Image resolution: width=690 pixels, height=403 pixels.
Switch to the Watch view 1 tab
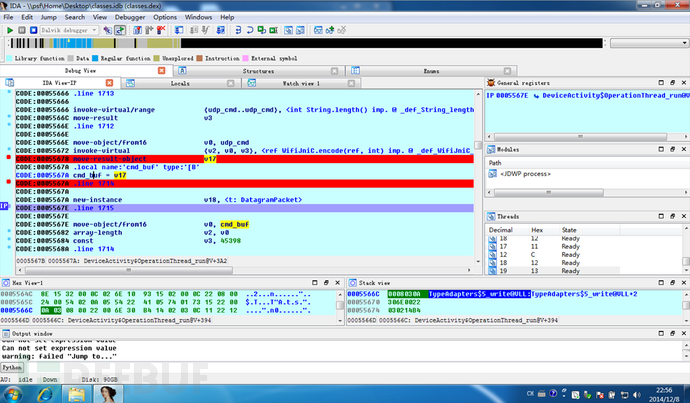click(301, 83)
